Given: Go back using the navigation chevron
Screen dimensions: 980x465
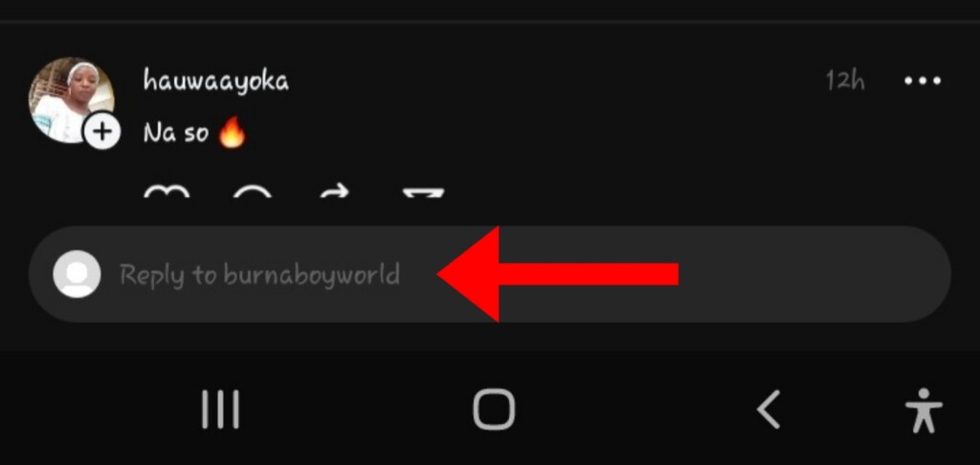Looking at the screenshot, I should [768, 410].
